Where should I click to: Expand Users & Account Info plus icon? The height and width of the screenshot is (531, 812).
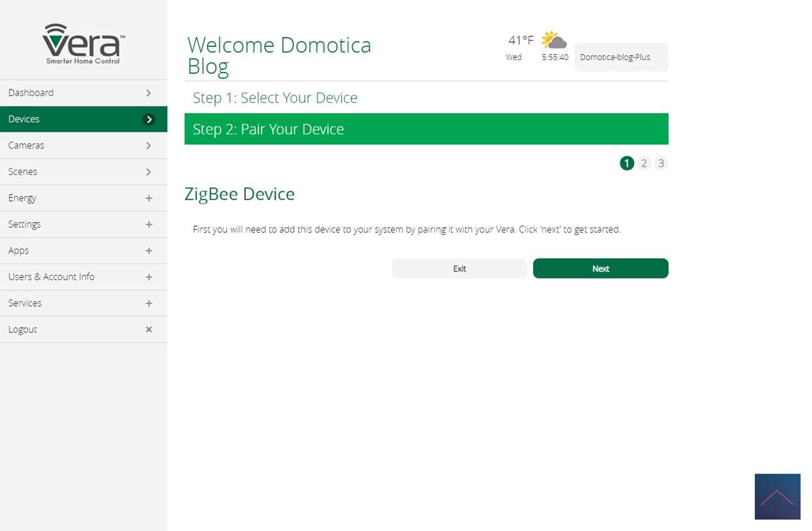(x=149, y=277)
